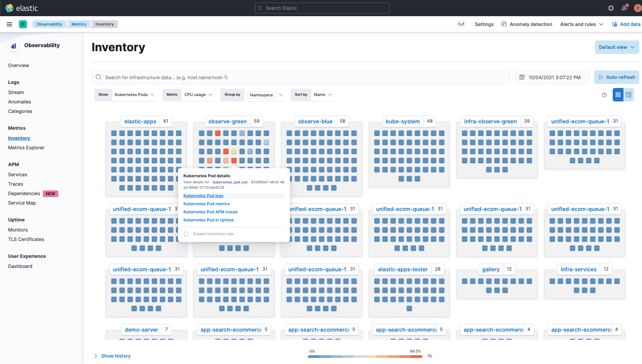Viewport: 642px width, 364px height.
Task: Open the Default view dropdown
Action: 617,47
